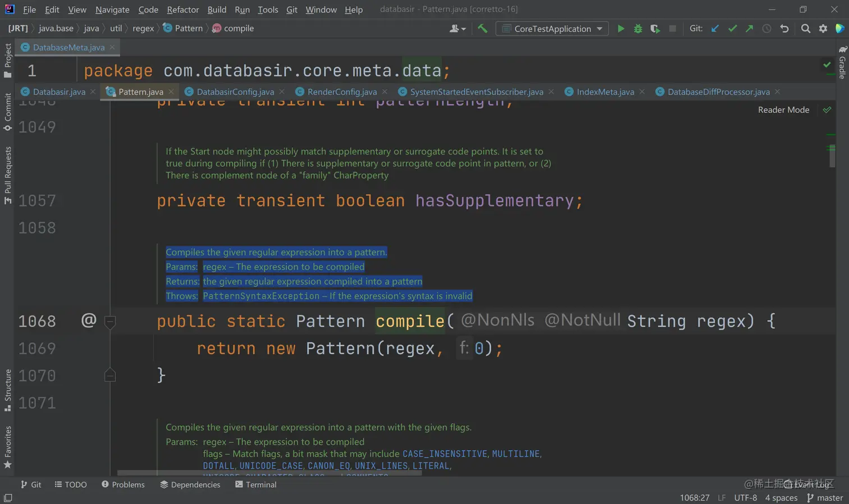Click the java.base breadcrumb
Viewport: 849px width, 504px height.
tap(56, 28)
